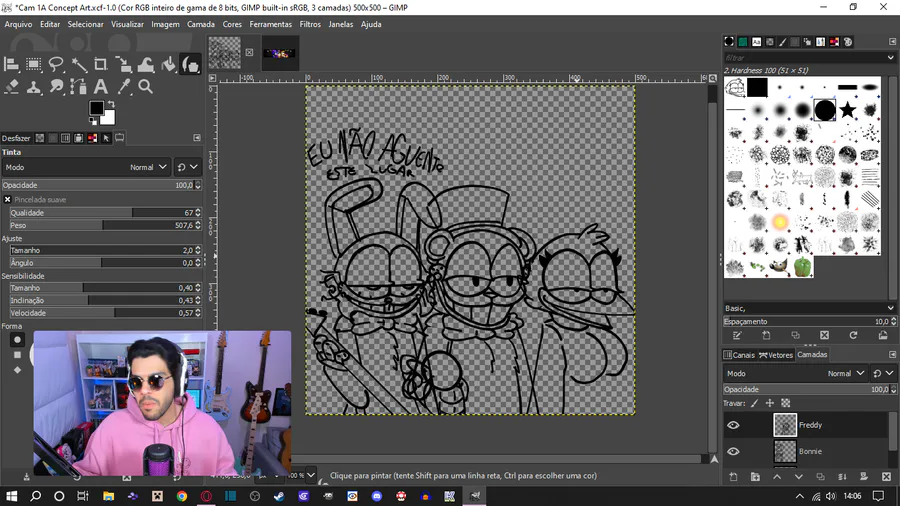This screenshot has width=900, height=506.
Task: Open the Filtros menu
Action: pos(310,24)
